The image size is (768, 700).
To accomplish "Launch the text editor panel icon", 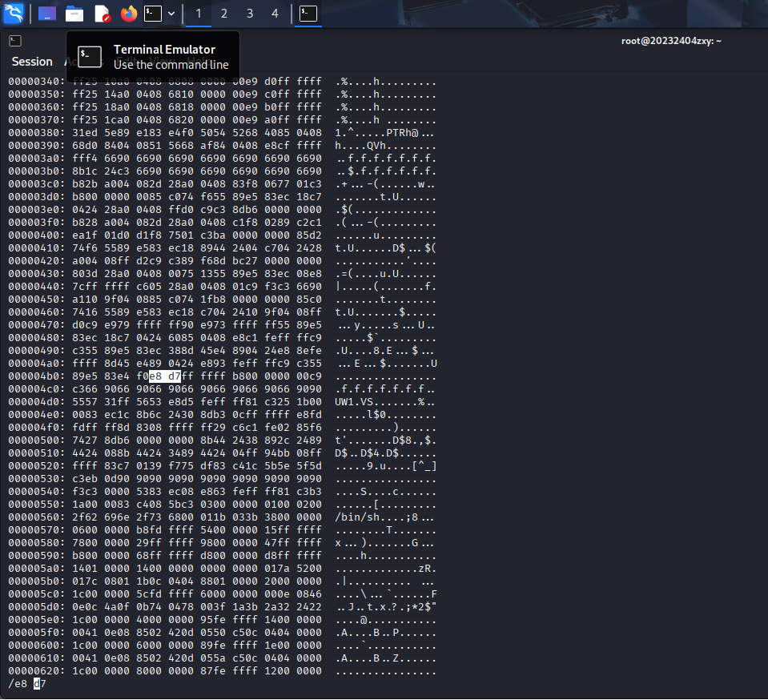I will coord(102,14).
